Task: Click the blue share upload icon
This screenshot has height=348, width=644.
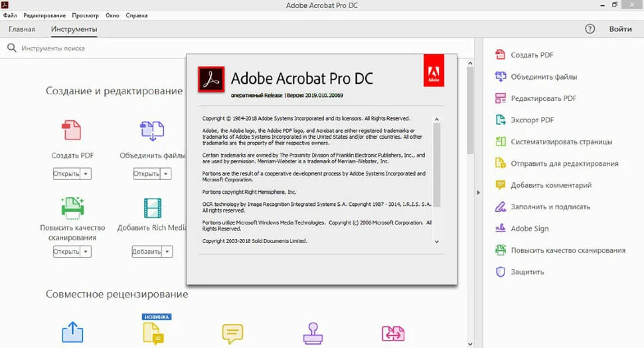Action: click(x=72, y=332)
